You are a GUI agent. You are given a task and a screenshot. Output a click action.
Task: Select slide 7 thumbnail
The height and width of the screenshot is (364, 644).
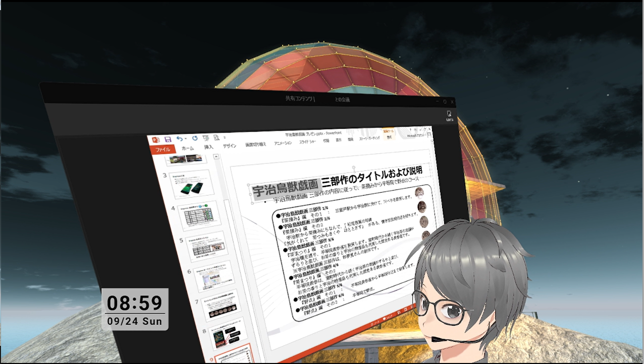coord(221,306)
